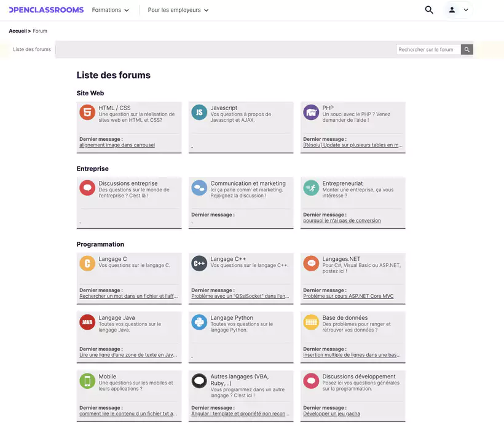The image size is (504, 430).
Task: Click the C++ forum icon
Action: (199, 263)
